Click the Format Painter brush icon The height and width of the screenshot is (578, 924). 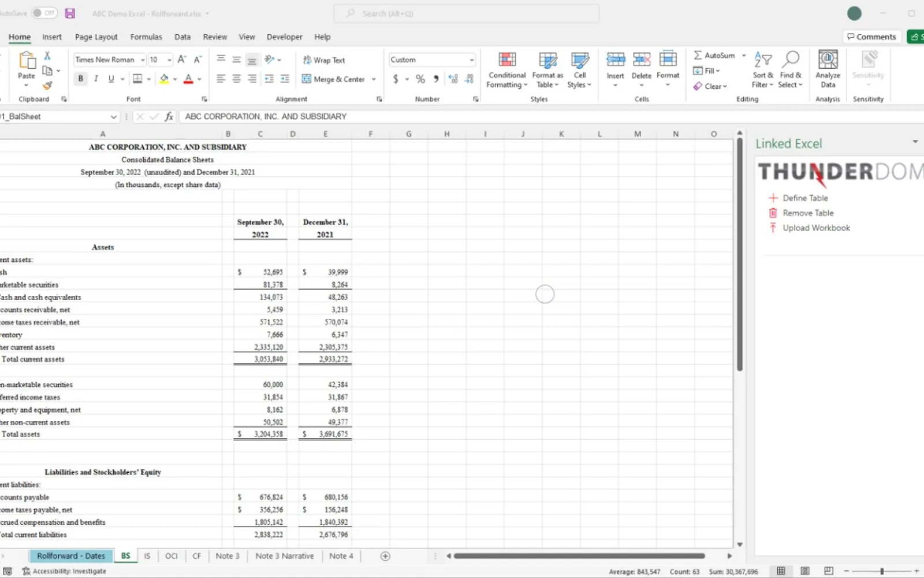tap(47, 86)
